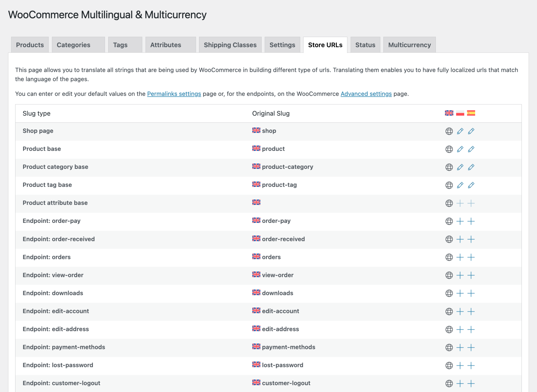Open the Permalinks settings link

point(174,94)
